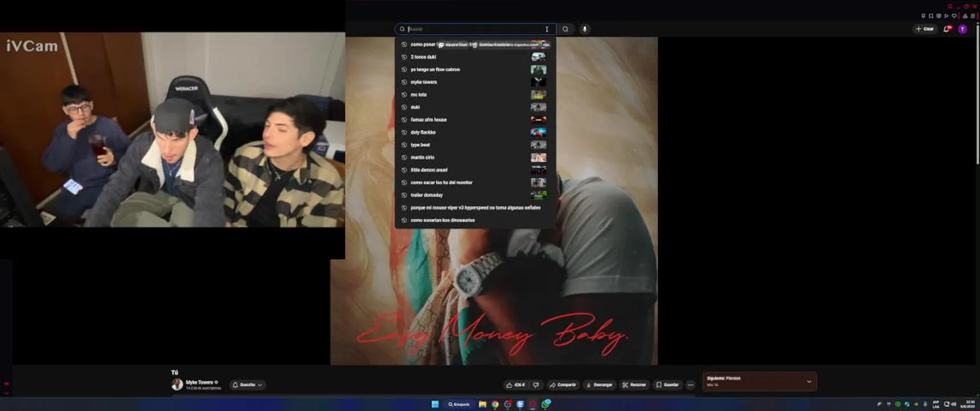
Task: Dislike the video with thumbs-down button
Action: [x=536, y=385]
